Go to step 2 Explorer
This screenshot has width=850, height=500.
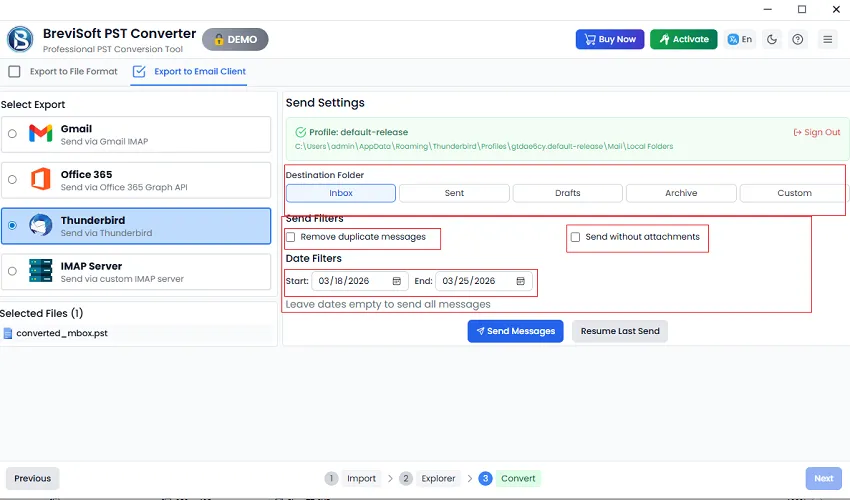tap(429, 478)
